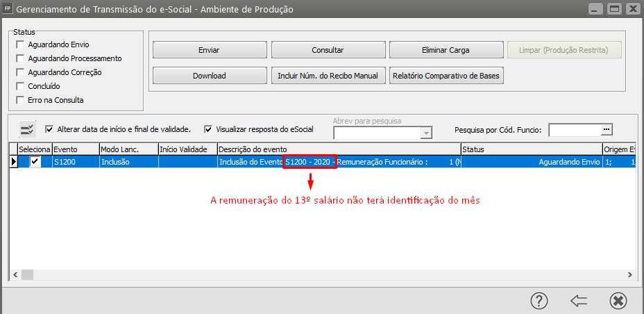644x314 pixels.
Task: Open Relatório Comparativo de Bases
Action: pyautogui.click(x=446, y=76)
